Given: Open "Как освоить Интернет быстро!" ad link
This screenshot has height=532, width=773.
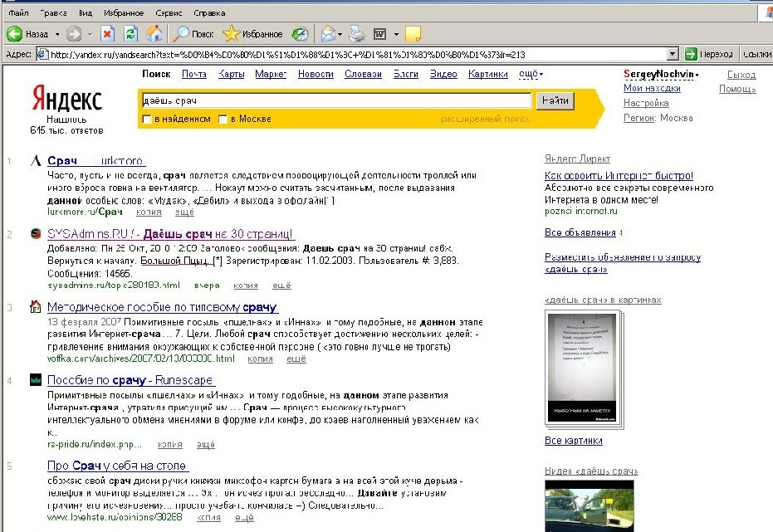Looking at the screenshot, I should point(619,175).
